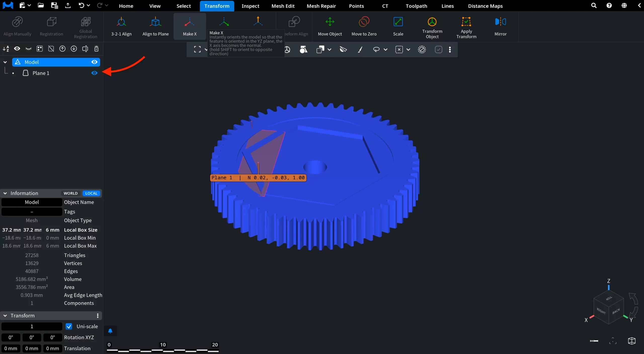Viewport: 644px width, 354px height.
Task: Click the Mirror tool icon
Action: [x=500, y=22]
